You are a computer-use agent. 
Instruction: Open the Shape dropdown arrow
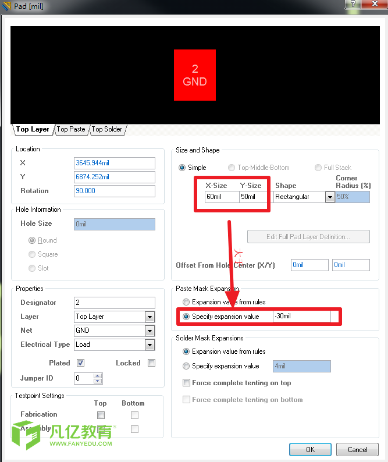click(x=330, y=197)
